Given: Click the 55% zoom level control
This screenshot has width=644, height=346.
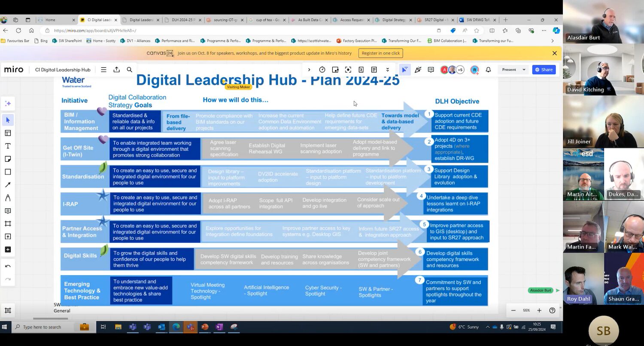Looking at the screenshot, I should [x=526, y=310].
